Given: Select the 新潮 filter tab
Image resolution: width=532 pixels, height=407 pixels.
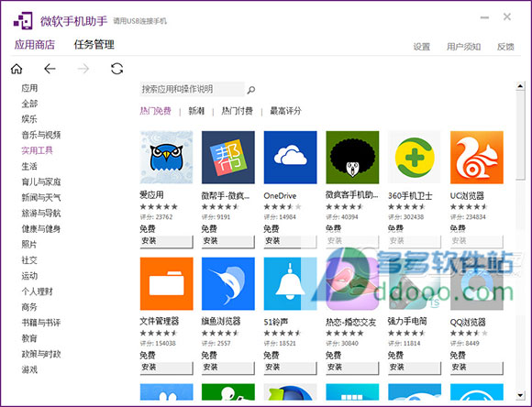Looking at the screenshot, I should click(x=196, y=111).
